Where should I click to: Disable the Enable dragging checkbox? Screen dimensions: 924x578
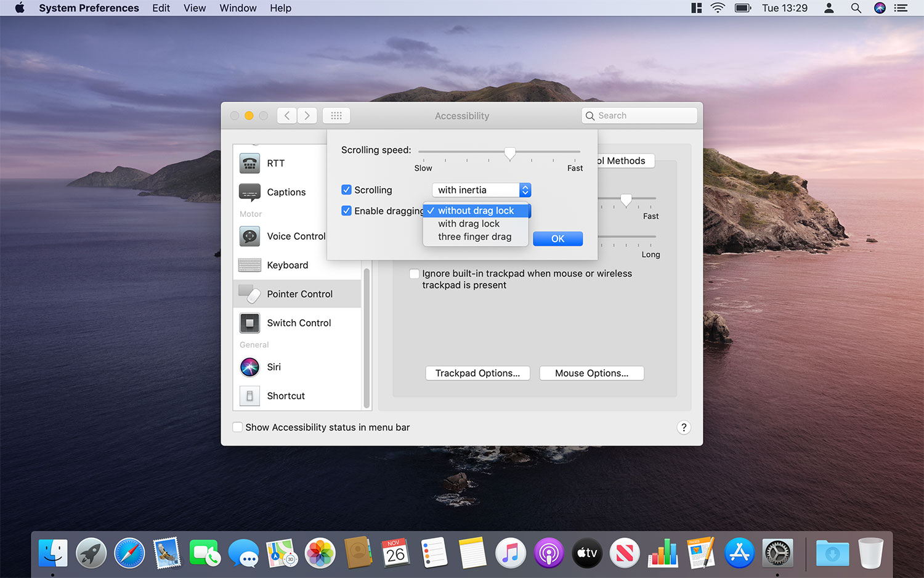(347, 211)
